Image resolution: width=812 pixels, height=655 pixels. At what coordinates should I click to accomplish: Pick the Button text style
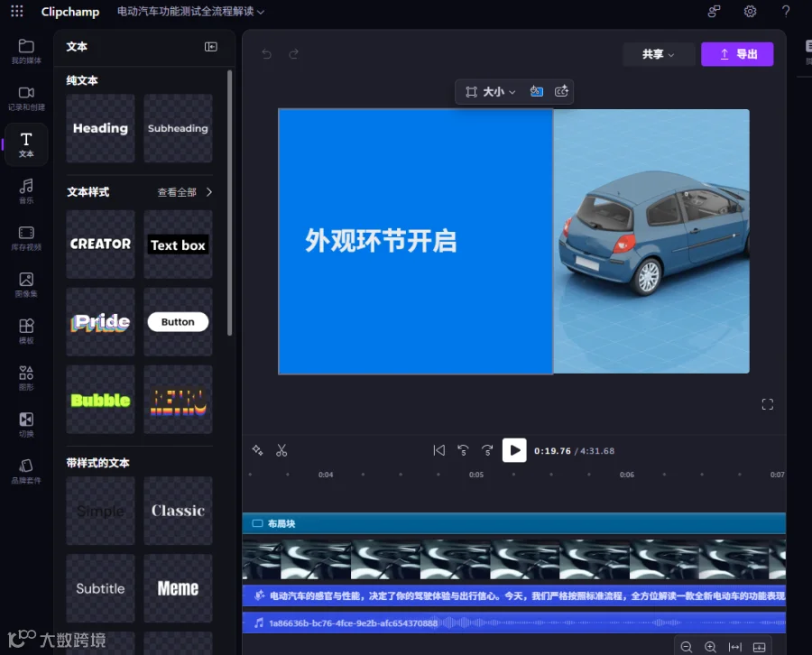(178, 321)
